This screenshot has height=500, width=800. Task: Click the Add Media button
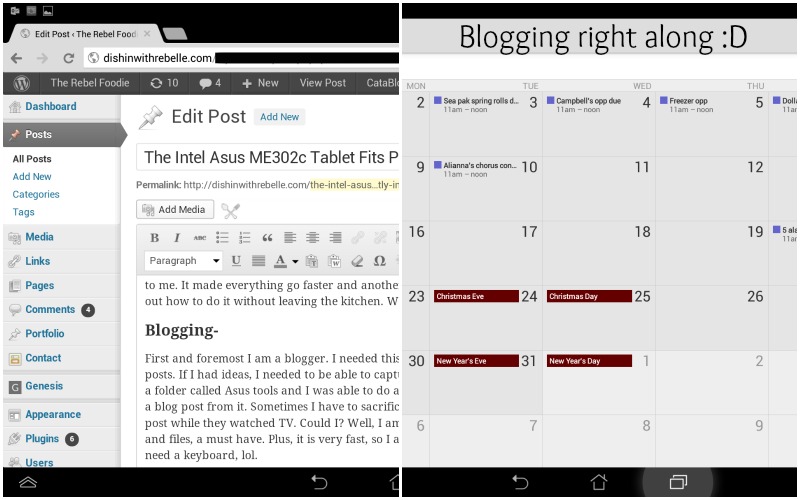click(x=174, y=209)
